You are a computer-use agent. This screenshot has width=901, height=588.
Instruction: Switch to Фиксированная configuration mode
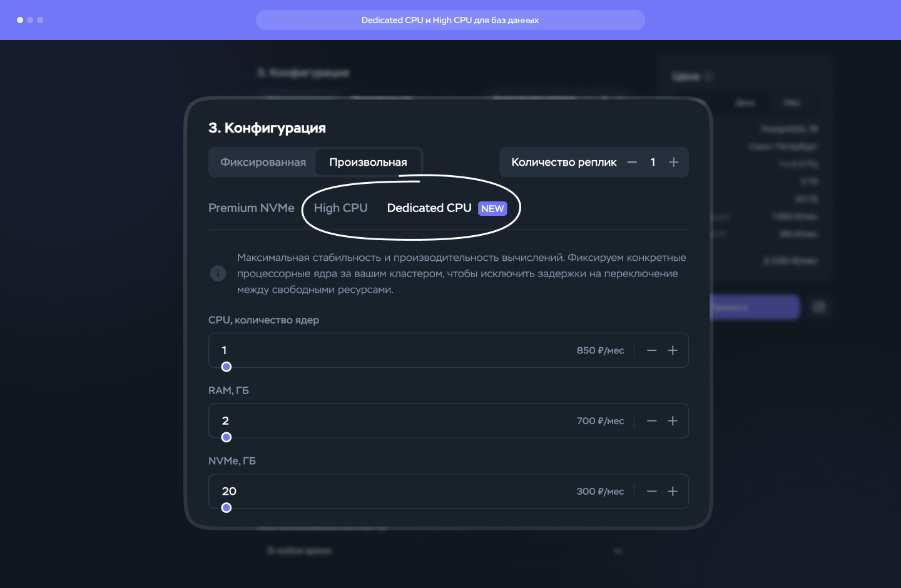(263, 163)
